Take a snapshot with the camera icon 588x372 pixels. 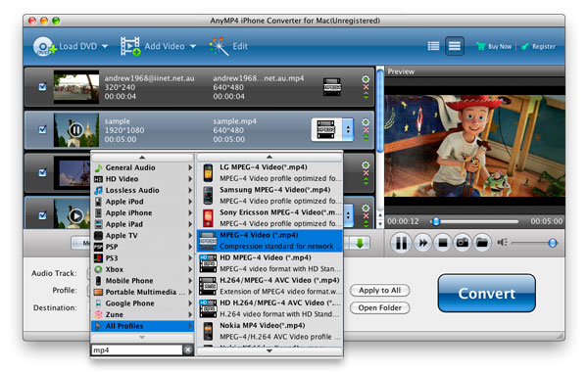click(x=462, y=243)
